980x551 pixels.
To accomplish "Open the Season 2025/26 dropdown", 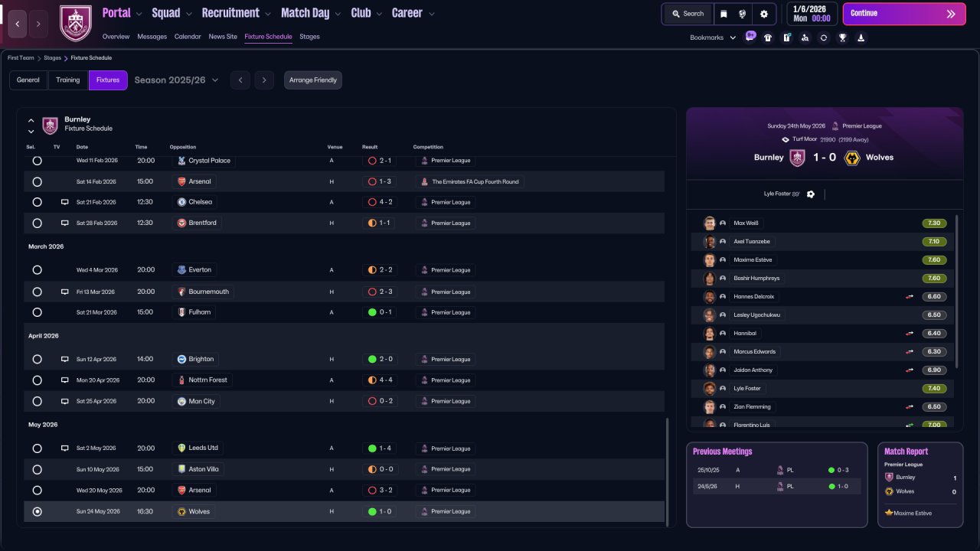I will pyautogui.click(x=177, y=80).
